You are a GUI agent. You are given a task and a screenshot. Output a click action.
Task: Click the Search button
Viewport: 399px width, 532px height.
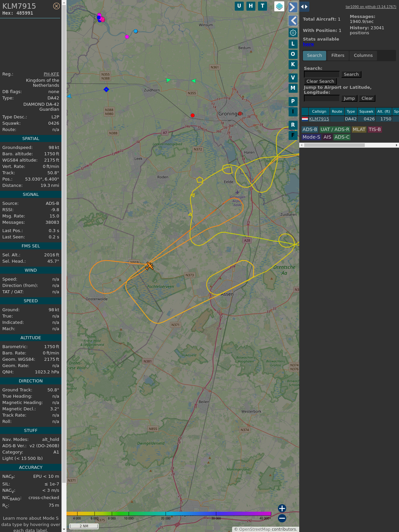pyautogui.click(x=351, y=74)
